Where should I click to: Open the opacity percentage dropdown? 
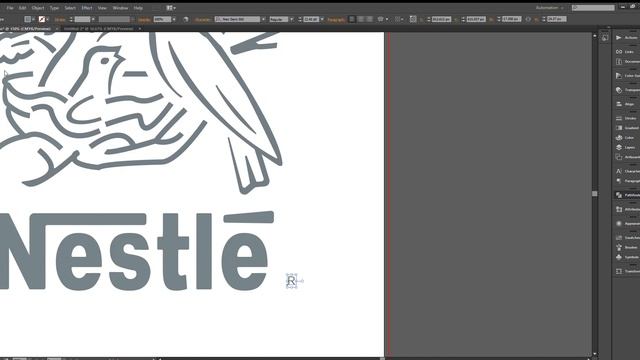174,19
